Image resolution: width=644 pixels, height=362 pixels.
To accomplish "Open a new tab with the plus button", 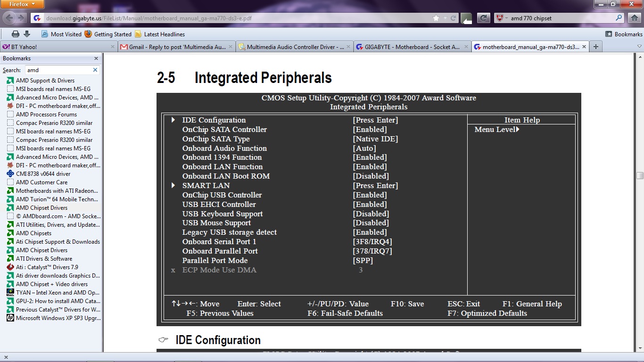I will click(596, 47).
